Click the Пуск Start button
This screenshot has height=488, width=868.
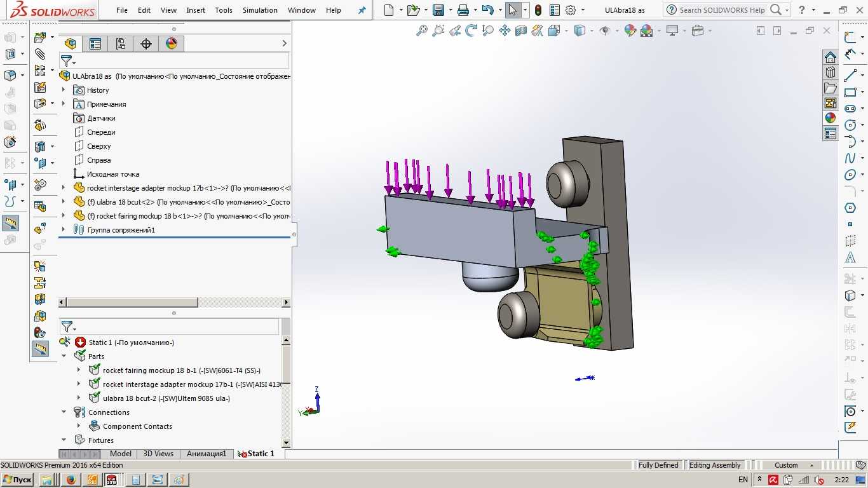[17, 480]
